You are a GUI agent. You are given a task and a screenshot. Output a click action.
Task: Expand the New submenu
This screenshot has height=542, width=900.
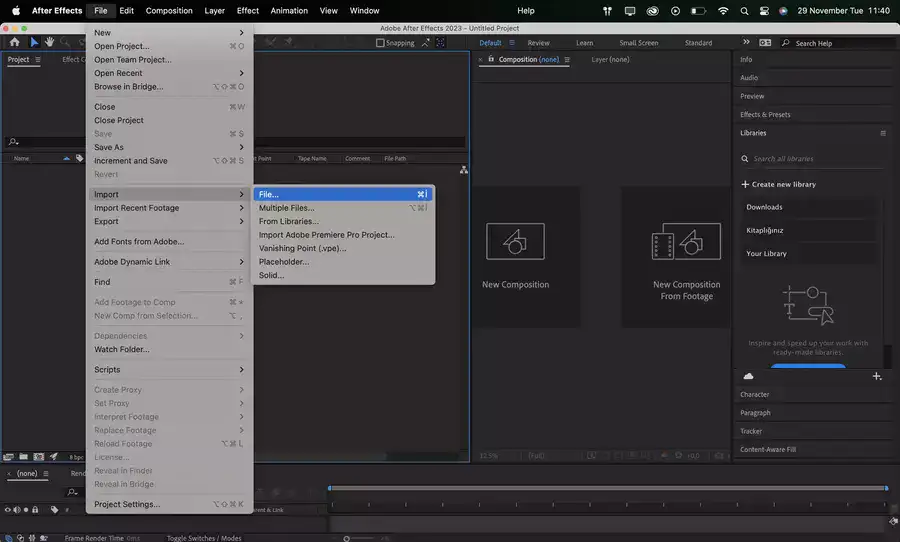click(x=169, y=33)
